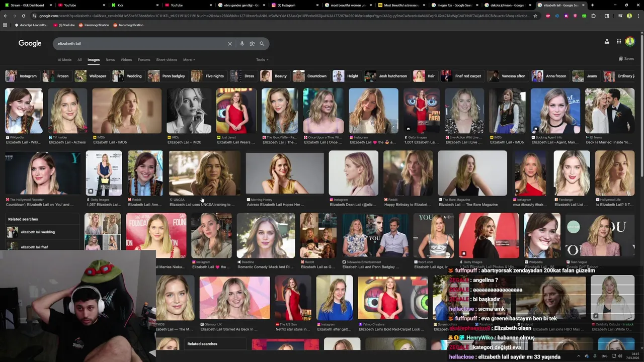Viewport: 644px width, 362px height.
Task: Expand the Tools dropdown
Action: (x=262, y=60)
